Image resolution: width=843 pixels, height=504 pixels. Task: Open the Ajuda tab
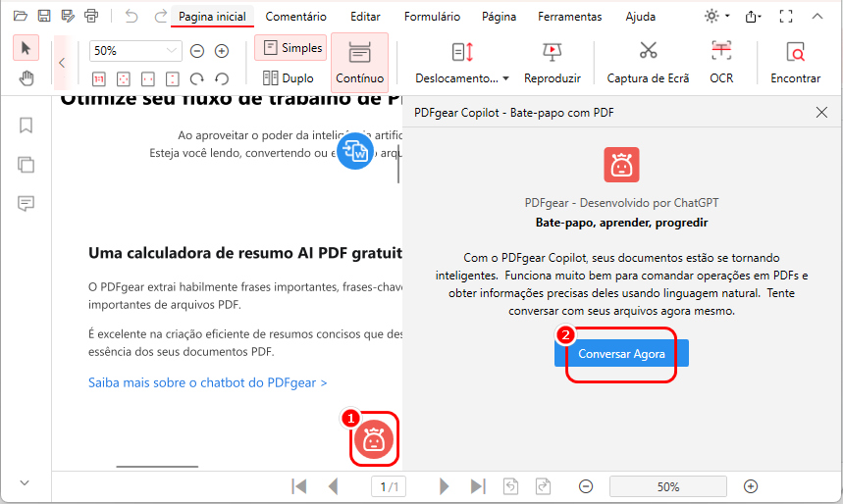point(640,17)
